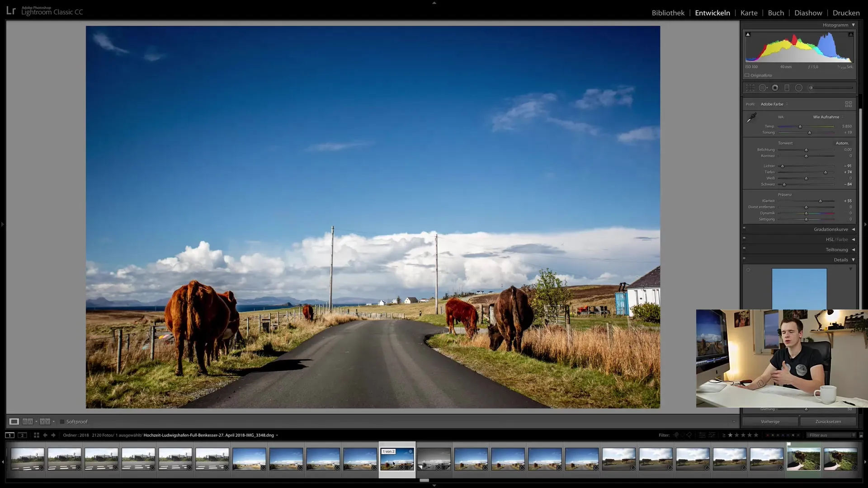The width and height of the screenshot is (868, 488).
Task: Switch to before/after view icon
Action: point(28,422)
